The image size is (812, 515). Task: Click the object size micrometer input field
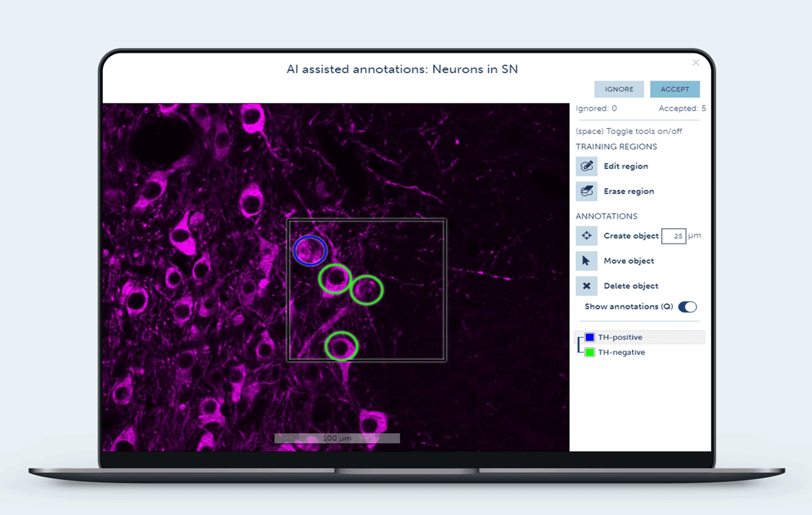point(673,236)
